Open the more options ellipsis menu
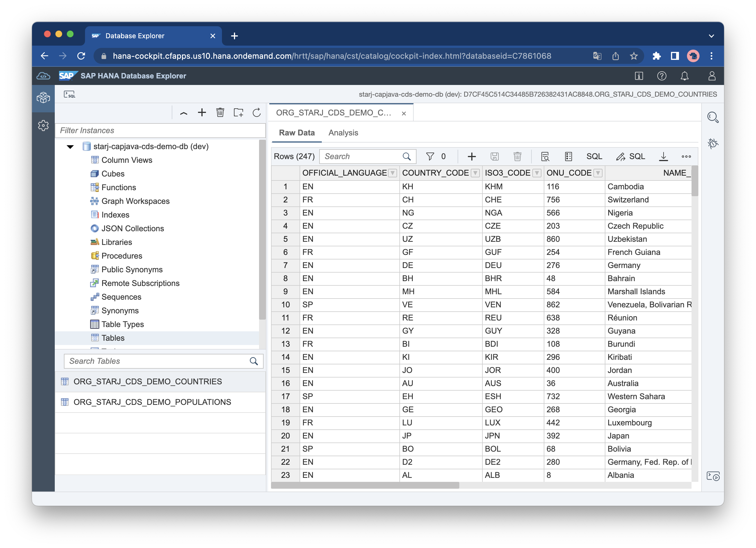 pos(686,157)
